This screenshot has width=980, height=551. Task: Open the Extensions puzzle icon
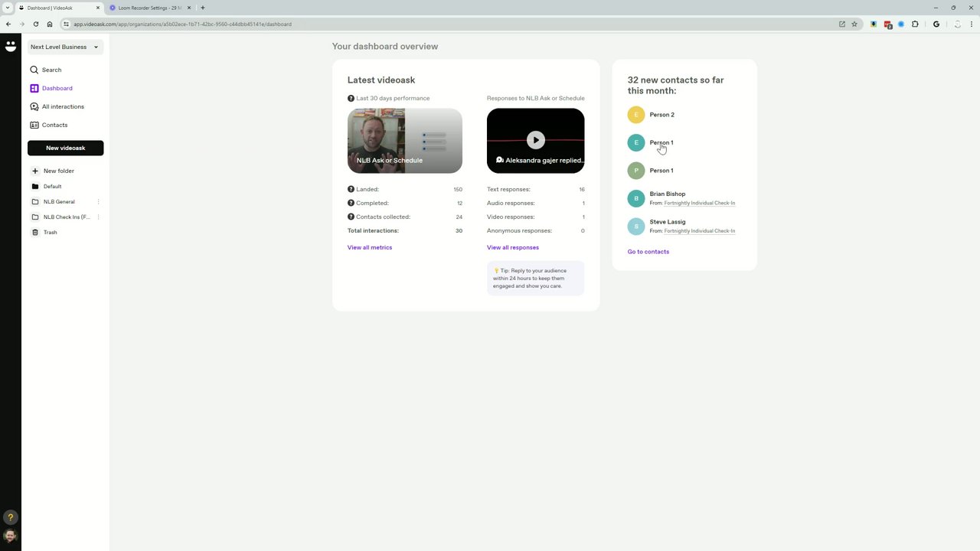tap(915, 24)
